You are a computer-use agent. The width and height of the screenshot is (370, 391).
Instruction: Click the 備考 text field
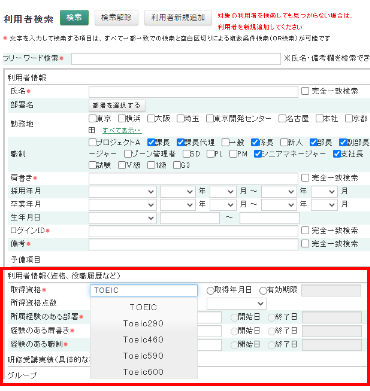pos(193,244)
